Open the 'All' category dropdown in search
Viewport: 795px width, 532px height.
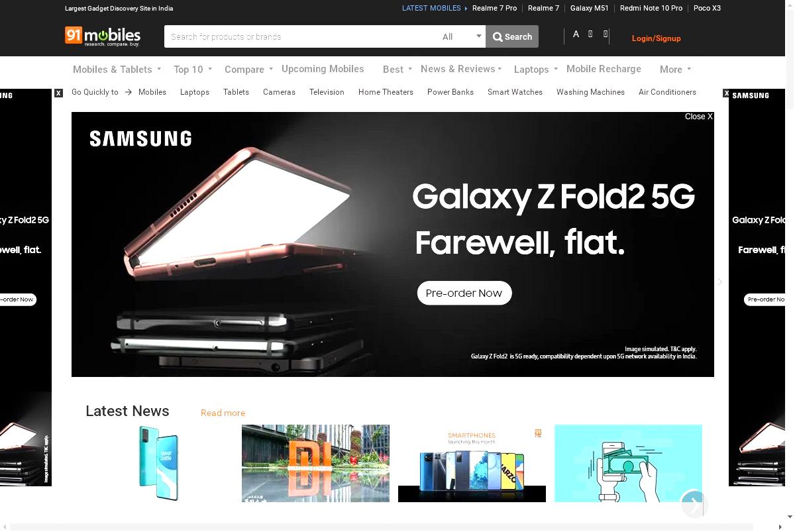tap(461, 36)
